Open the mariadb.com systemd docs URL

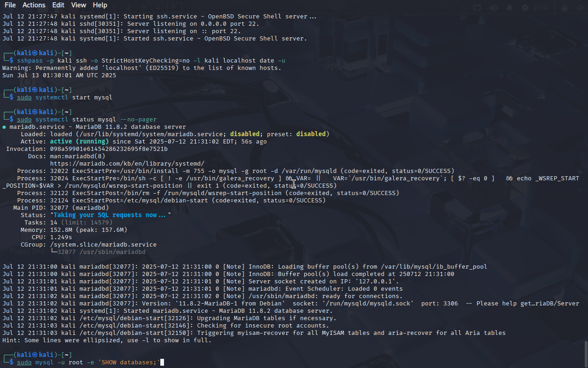click(127, 164)
